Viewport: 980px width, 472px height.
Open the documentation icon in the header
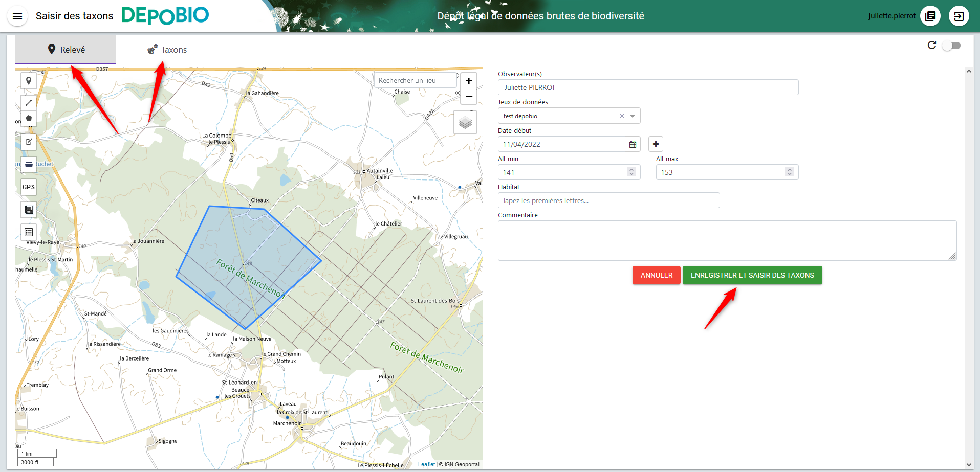[930, 16]
